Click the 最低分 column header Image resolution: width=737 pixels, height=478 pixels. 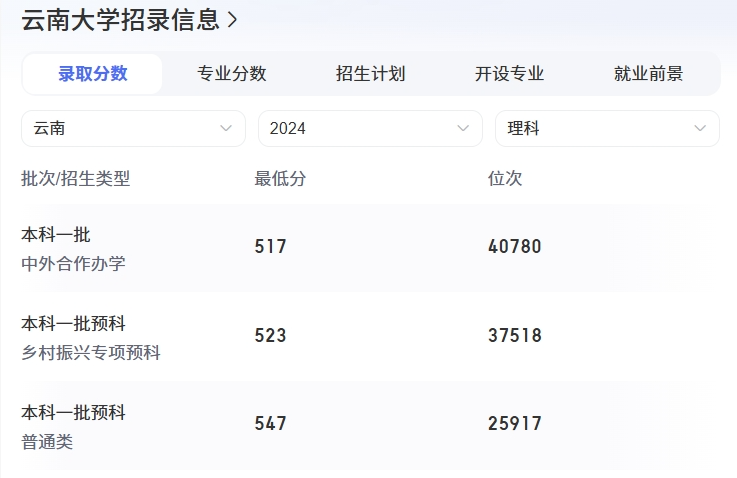pyautogui.click(x=280, y=179)
